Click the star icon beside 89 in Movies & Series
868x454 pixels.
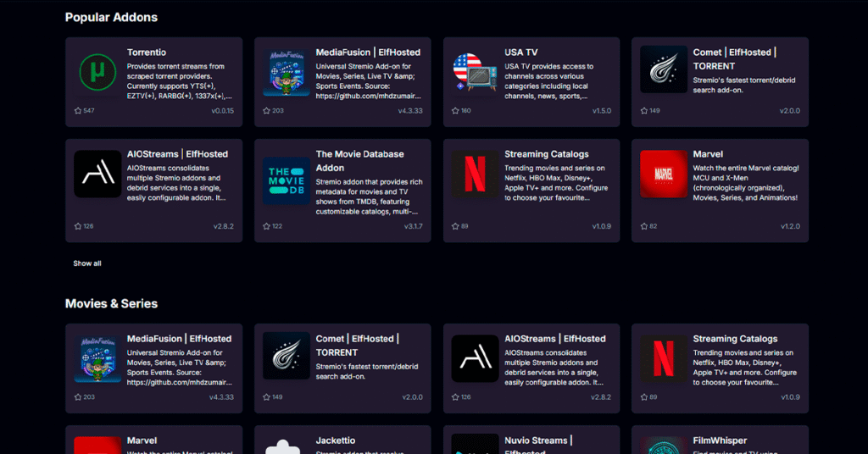pyautogui.click(x=644, y=397)
